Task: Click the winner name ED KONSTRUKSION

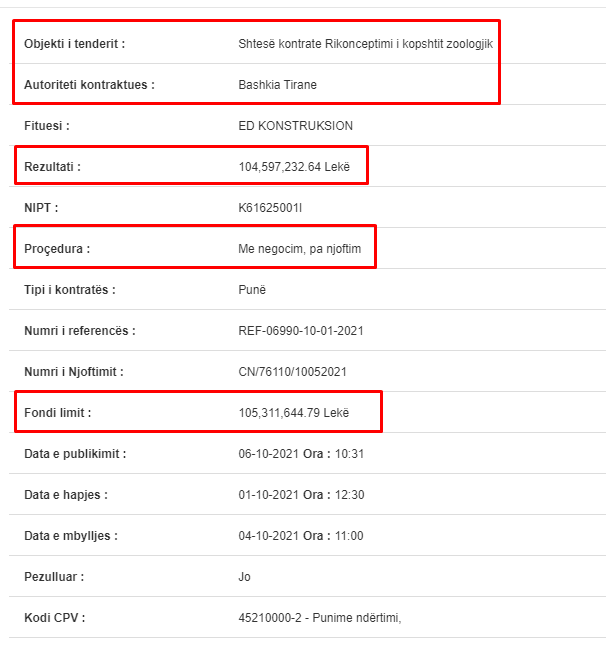Action: (x=295, y=126)
